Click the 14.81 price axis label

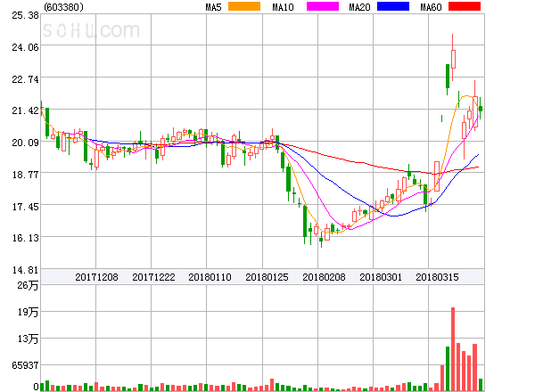click(20, 269)
